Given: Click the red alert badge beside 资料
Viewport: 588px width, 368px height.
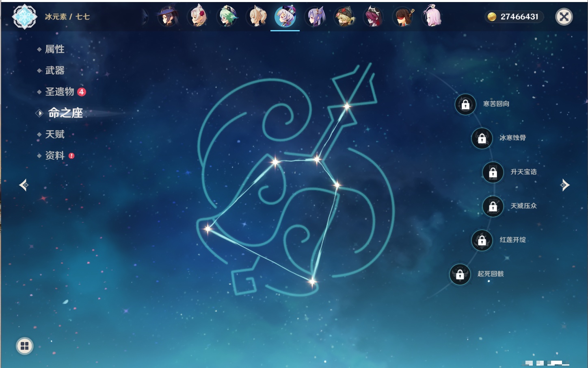Looking at the screenshot, I should [x=71, y=156].
